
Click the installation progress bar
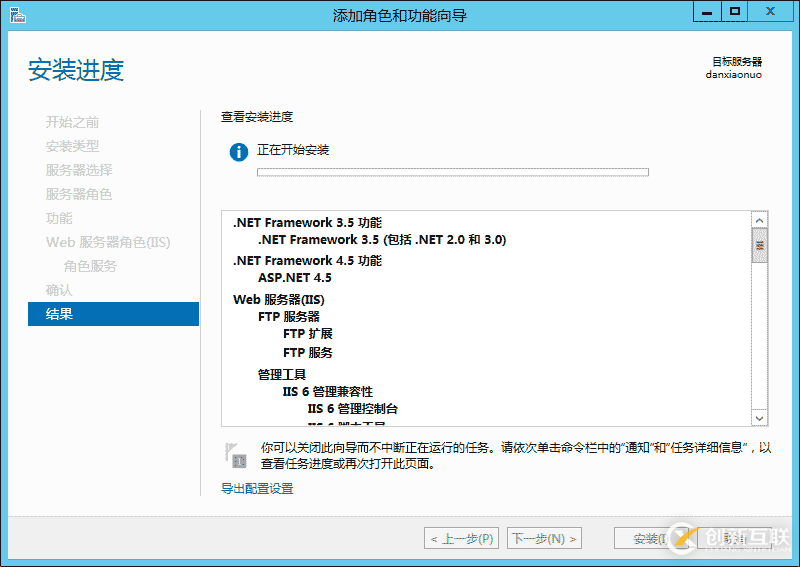click(453, 172)
